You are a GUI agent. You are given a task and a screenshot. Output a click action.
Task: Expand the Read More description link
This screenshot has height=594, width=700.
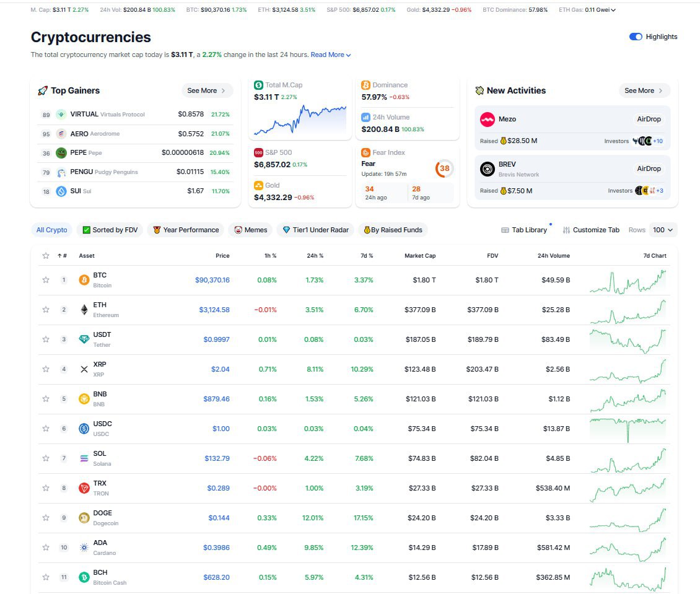click(x=331, y=55)
